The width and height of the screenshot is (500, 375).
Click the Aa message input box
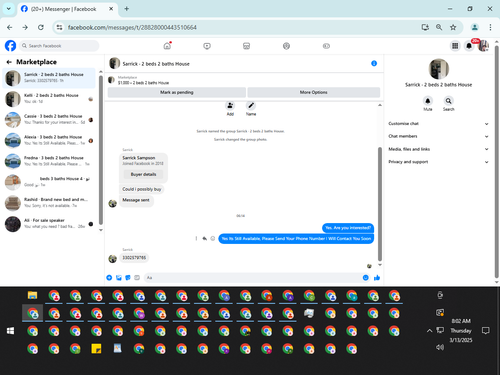click(x=252, y=278)
